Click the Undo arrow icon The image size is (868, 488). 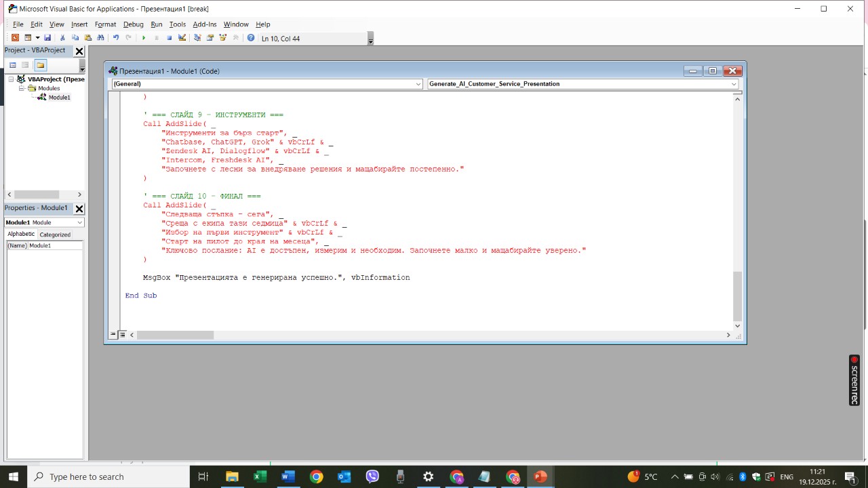116,38
